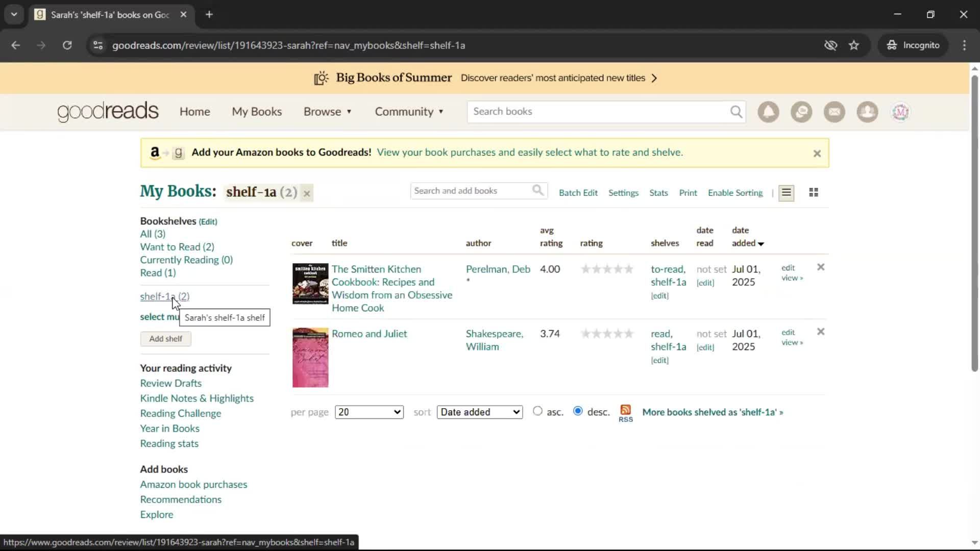Reload the page
This screenshot has height=551, width=980.
(x=67, y=45)
